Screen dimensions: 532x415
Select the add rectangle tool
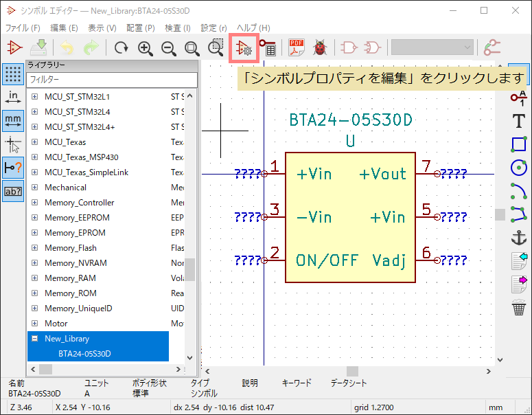pos(519,144)
